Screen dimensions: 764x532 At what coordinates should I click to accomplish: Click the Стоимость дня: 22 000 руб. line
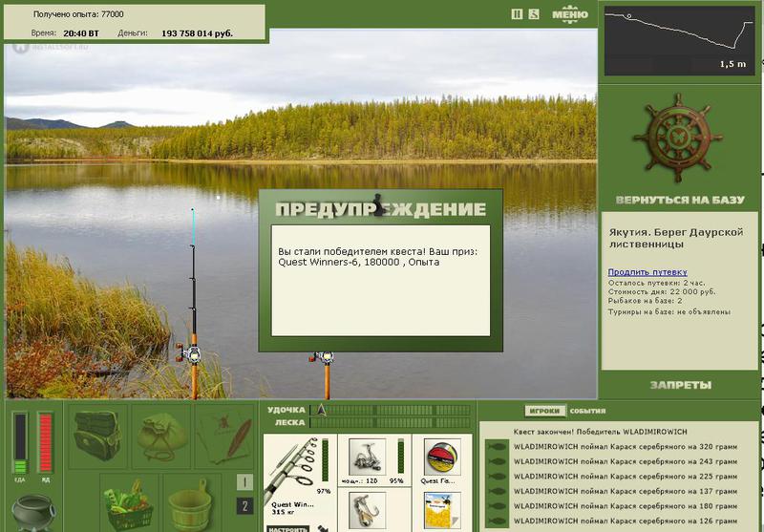[662, 291]
